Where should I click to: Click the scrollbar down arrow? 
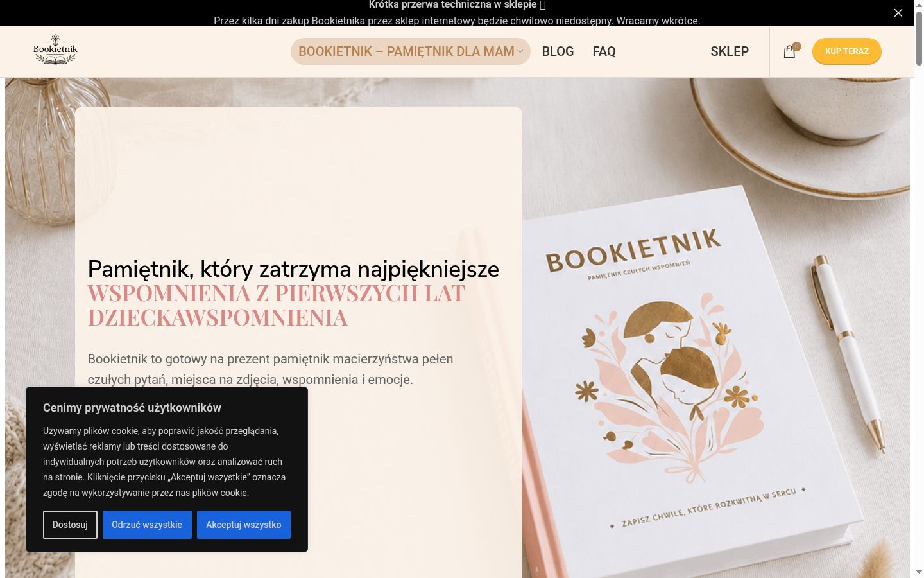(919, 572)
